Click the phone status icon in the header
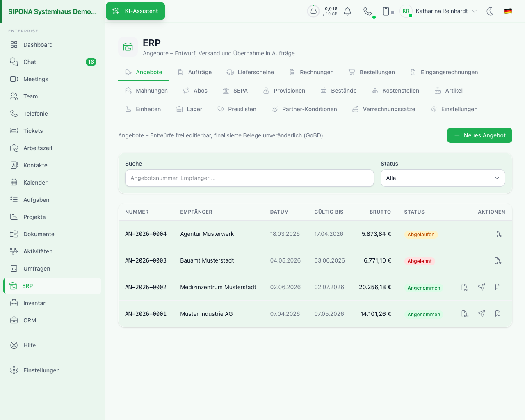525x420 pixels. tap(368, 11)
